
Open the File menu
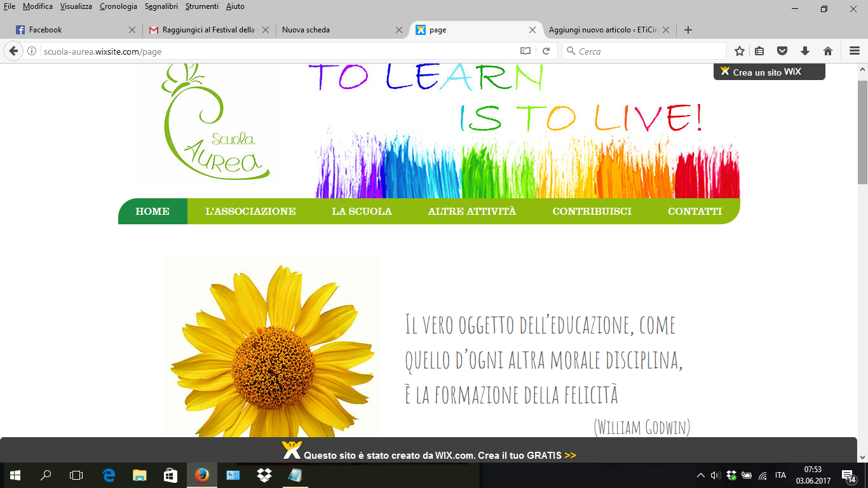point(10,6)
